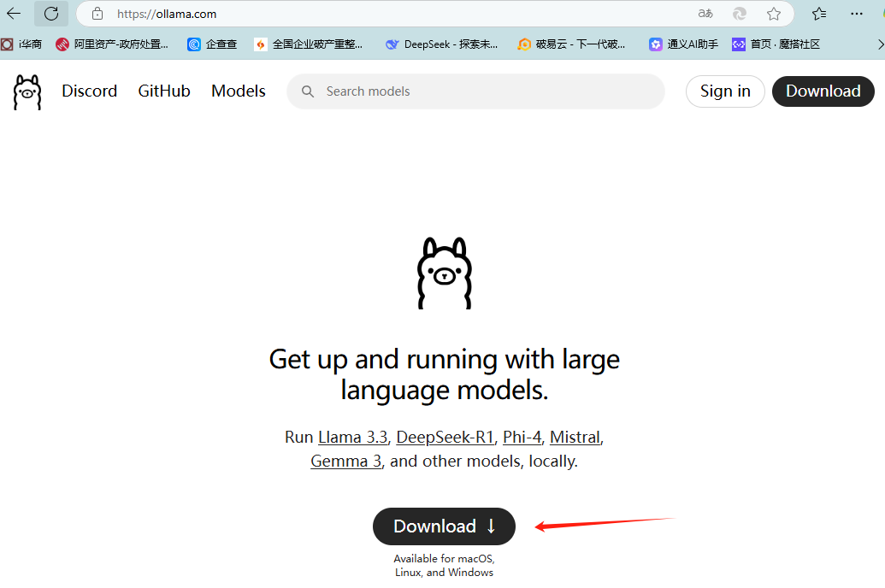
Task: Click the header Download button
Action: [x=823, y=91]
